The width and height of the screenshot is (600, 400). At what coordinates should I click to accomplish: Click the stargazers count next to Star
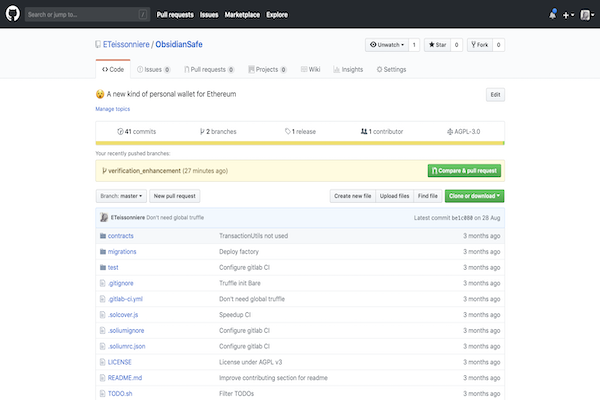click(457, 45)
